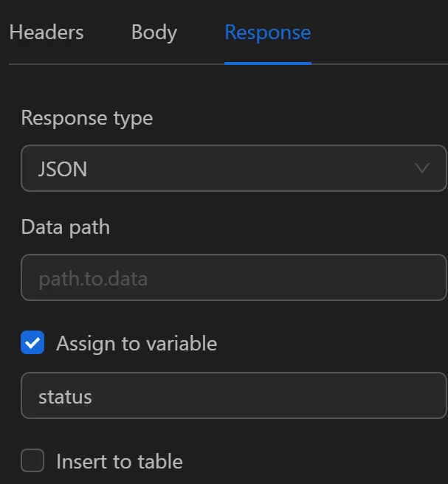Click the blue checkmark icon
Screen dimensions: 448x484
(32, 343)
